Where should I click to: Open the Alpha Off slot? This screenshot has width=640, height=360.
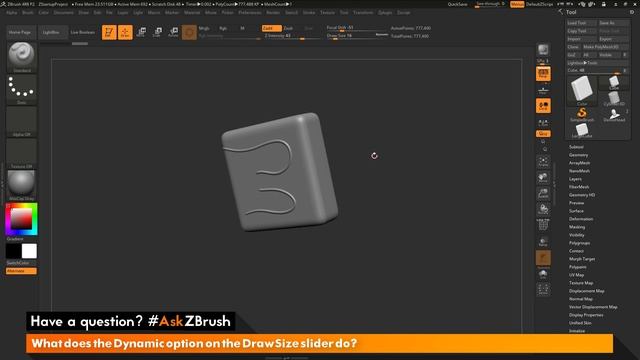pyautogui.click(x=22, y=121)
